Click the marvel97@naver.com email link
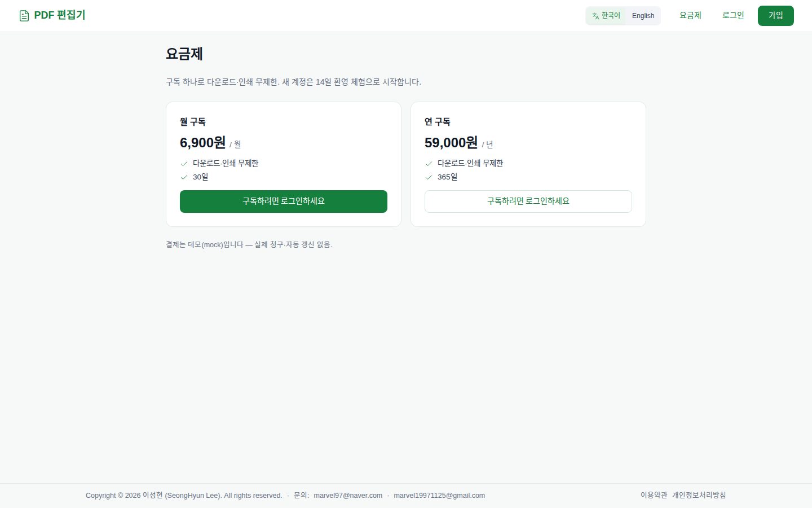This screenshot has width=812, height=508. (x=348, y=496)
